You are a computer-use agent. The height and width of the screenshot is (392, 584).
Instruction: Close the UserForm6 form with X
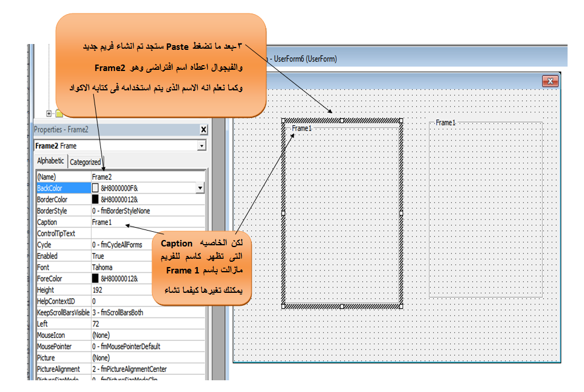[x=550, y=81]
